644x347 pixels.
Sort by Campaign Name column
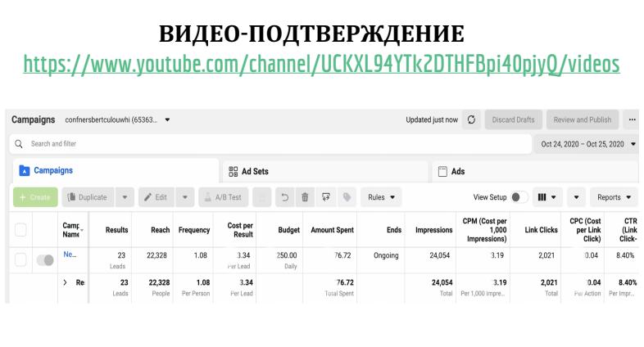(73, 230)
